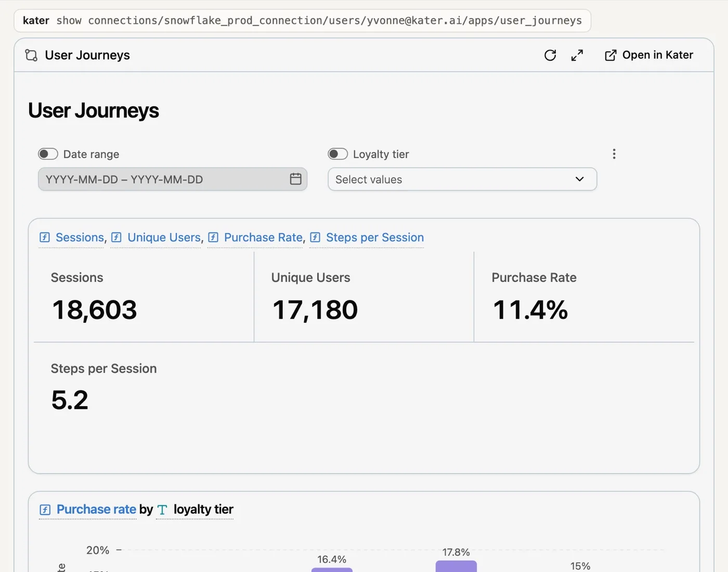Image resolution: width=728 pixels, height=572 pixels.
Task: Expand the app to fullscreen view
Action: 577,55
